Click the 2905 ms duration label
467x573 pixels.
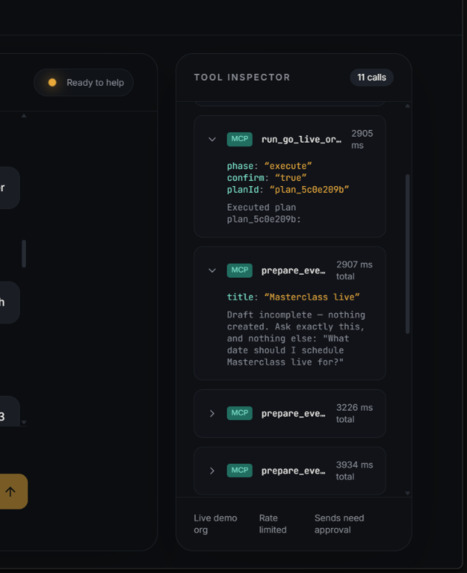coord(362,139)
